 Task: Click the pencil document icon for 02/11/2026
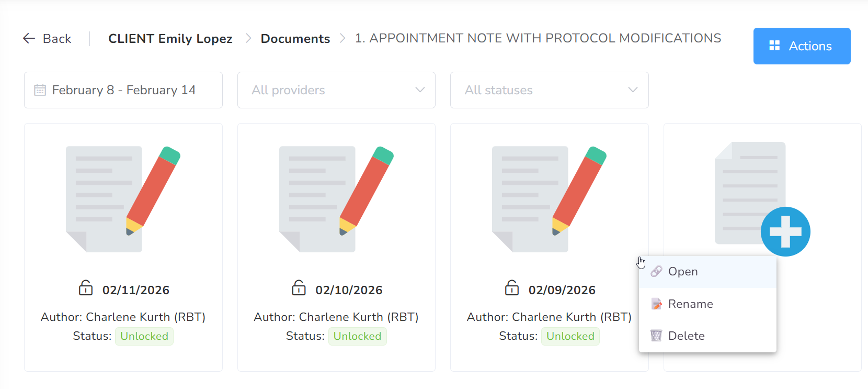123,199
